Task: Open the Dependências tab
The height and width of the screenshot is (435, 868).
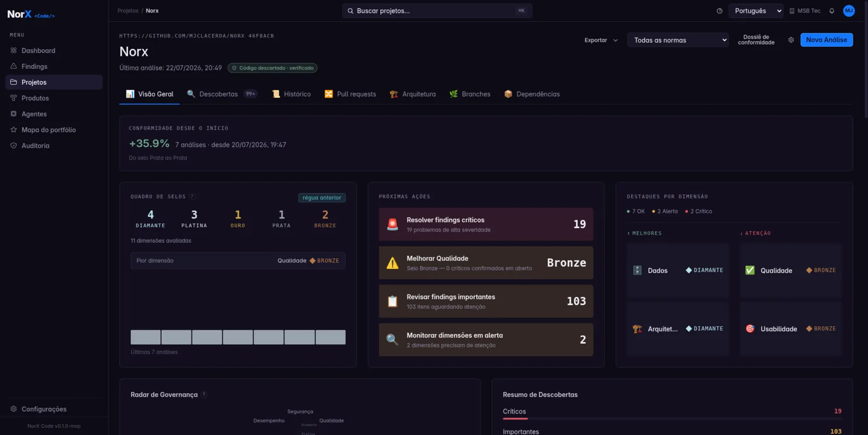Action: (532, 94)
